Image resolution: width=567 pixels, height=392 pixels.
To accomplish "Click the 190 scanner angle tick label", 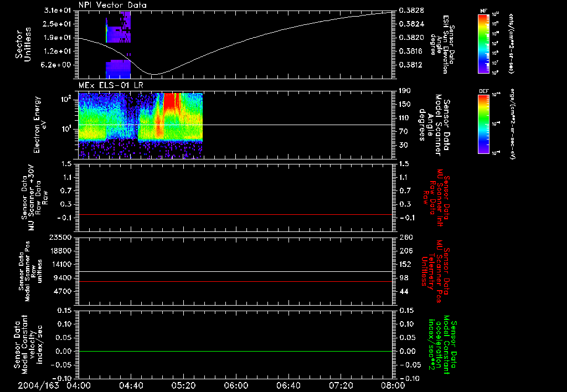I will (405, 91).
